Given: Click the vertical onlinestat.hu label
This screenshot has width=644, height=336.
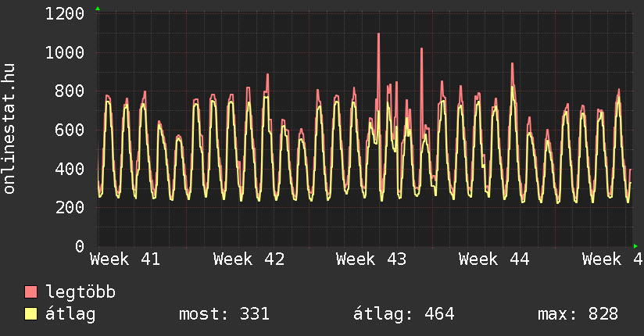Looking at the screenshot, I should tap(10, 130).
